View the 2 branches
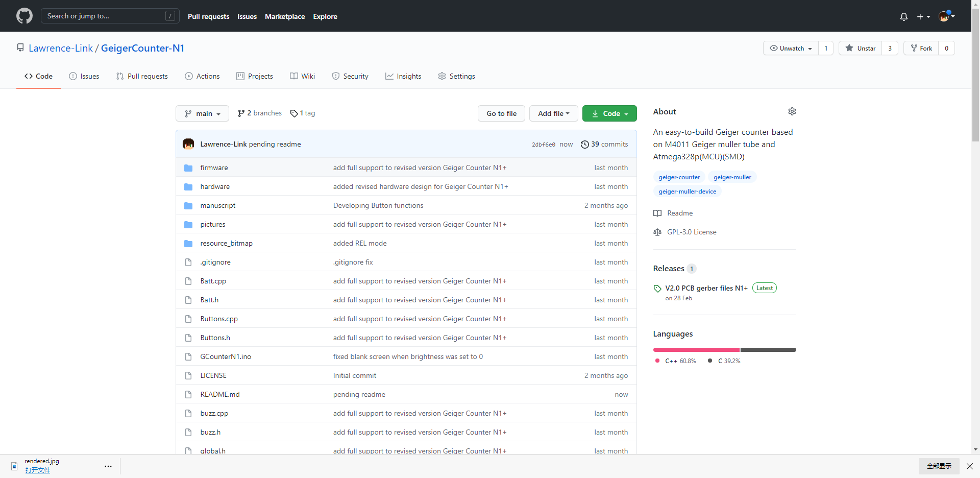This screenshot has width=980, height=478. (x=260, y=113)
